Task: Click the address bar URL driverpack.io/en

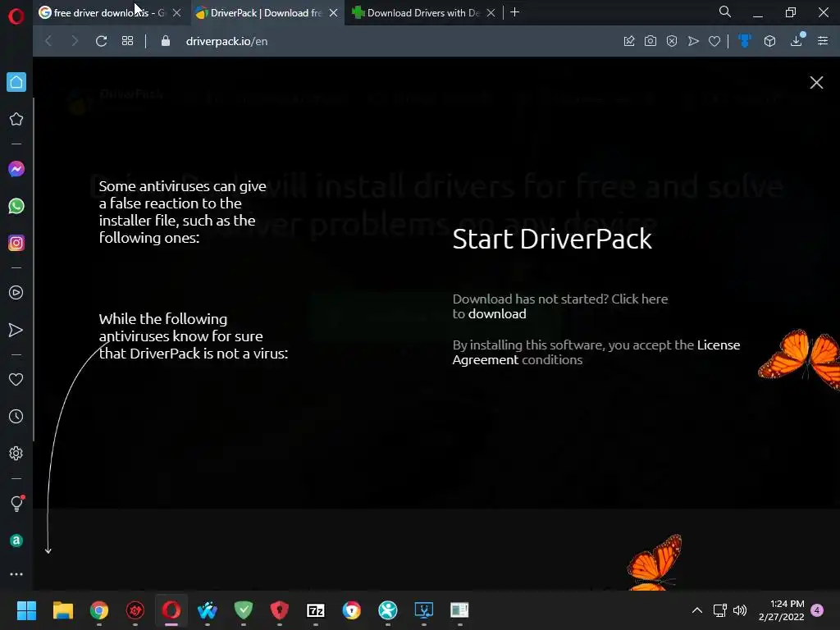Action: [226, 41]
